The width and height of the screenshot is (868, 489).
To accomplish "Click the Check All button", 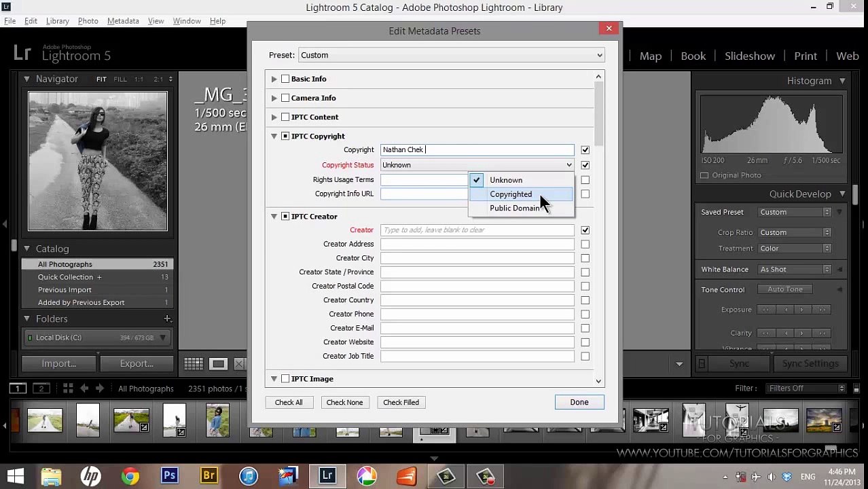I will coord(289,403).
